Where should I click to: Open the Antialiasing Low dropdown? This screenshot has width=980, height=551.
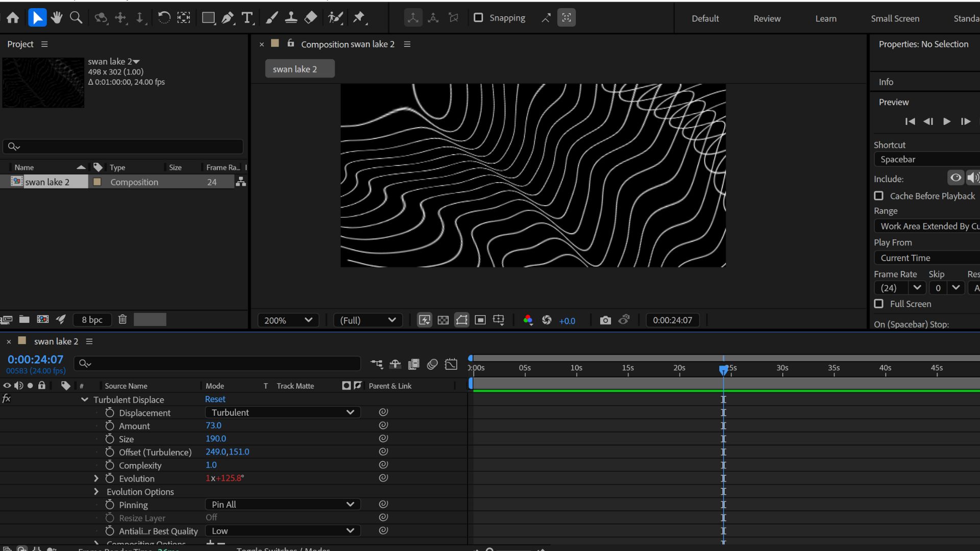pos(283,531)
